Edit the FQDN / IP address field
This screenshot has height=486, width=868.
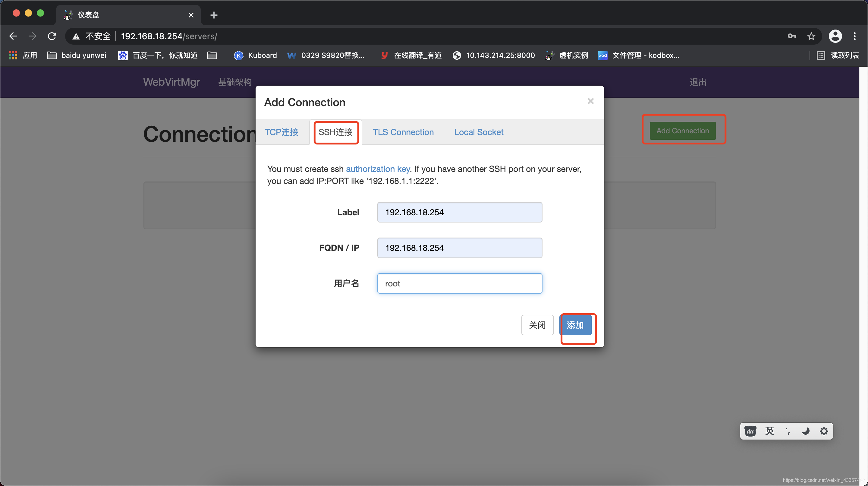pos(459,248)
